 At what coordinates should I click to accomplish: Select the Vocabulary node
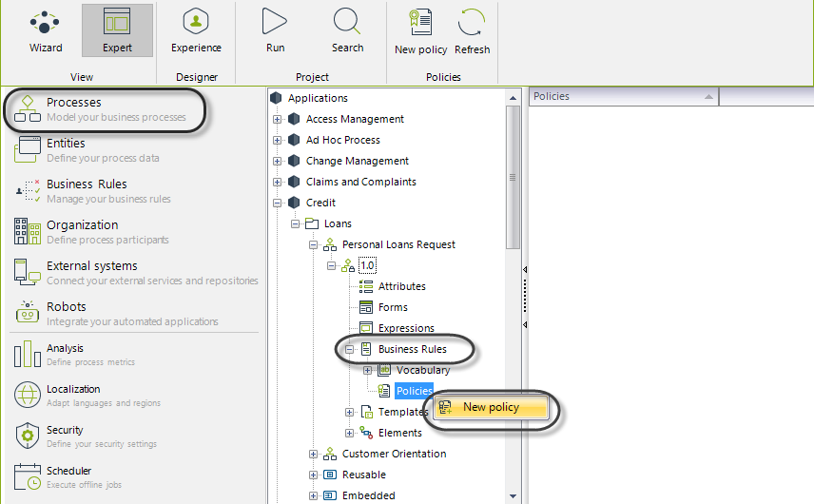[x=422, y=370]
